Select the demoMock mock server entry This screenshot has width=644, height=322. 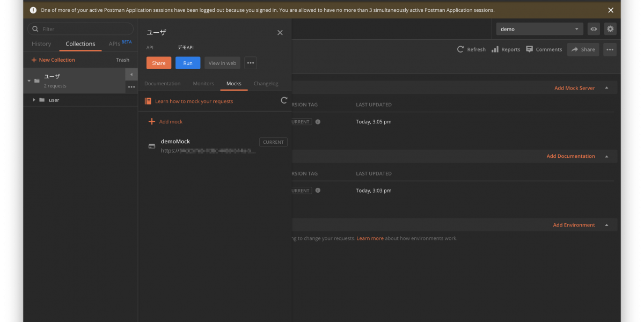pyautogui.click(x=175, y=142)
